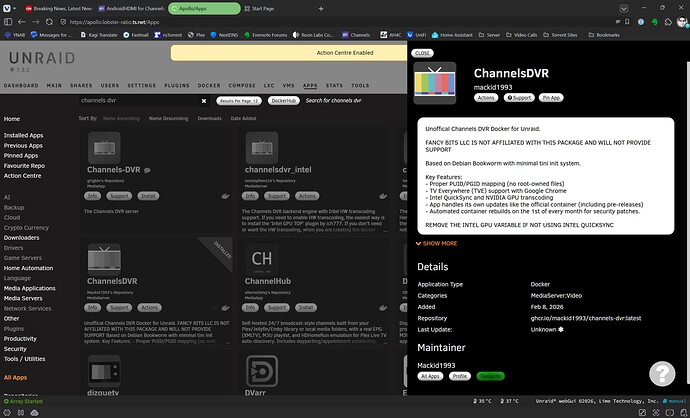
Task: Click the DockerHub search button
Action: tap(284, 101)
